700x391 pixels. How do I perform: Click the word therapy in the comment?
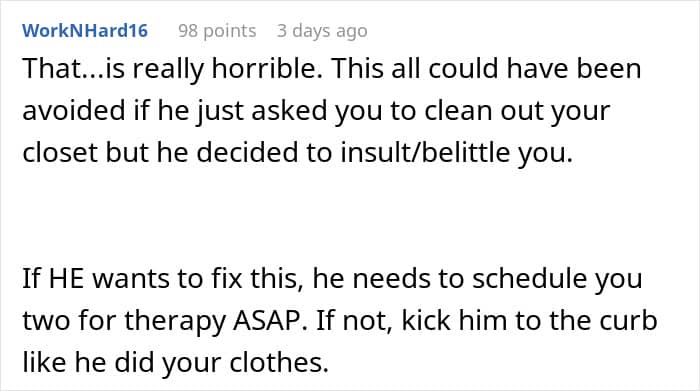coord(175,320)
